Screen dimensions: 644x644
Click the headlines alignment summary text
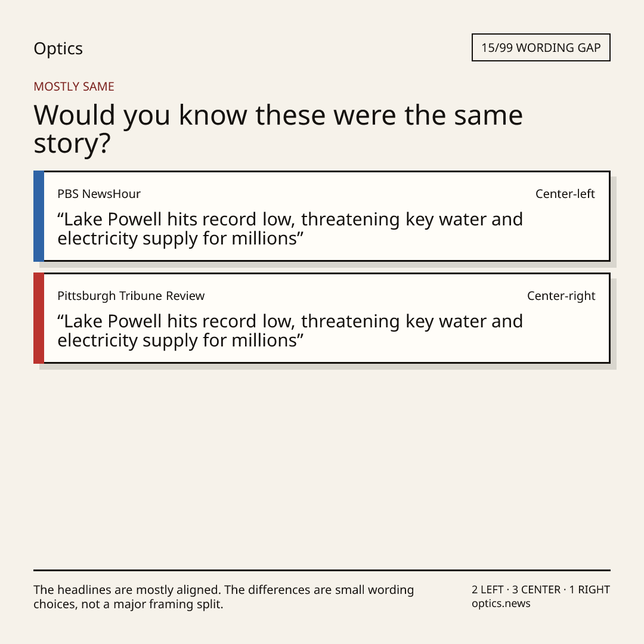pyautogui.click(x=224, y=597)
